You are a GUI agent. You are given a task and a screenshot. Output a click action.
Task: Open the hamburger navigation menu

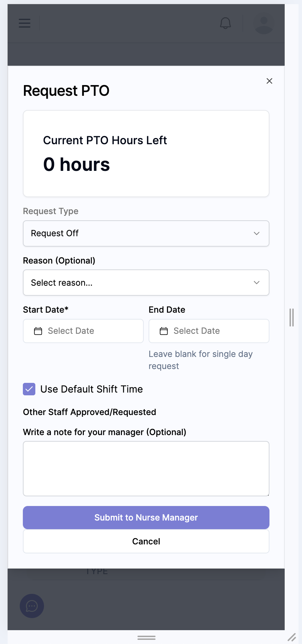25,23
